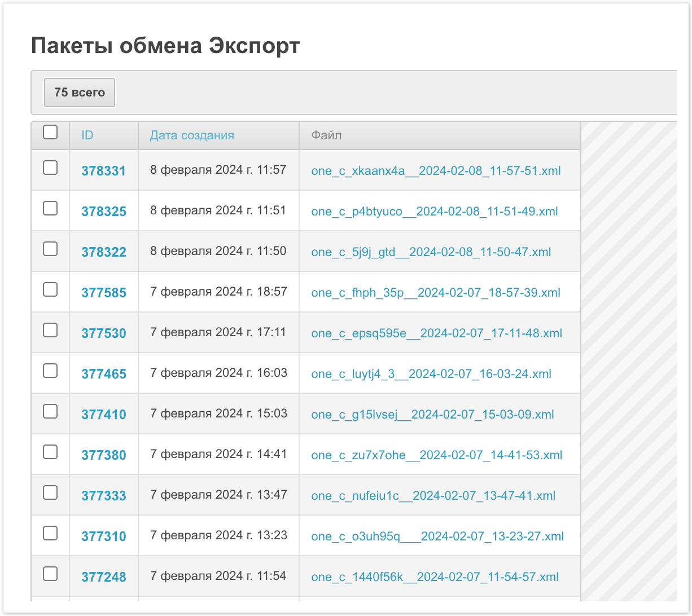Mark the checkbox for row 377248
692x616 pixels.
click(50, 574)
